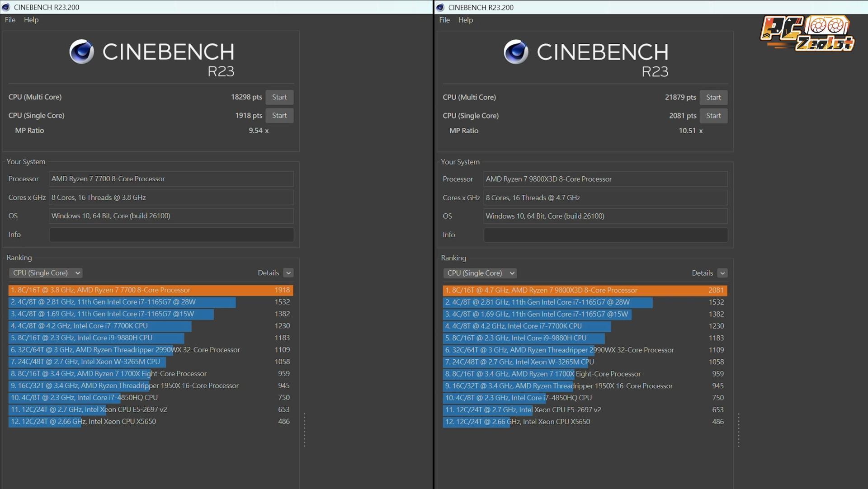
Task: Click the PC Zealot watermark logo
Action: pyautogui.click(x=807, y=34)
